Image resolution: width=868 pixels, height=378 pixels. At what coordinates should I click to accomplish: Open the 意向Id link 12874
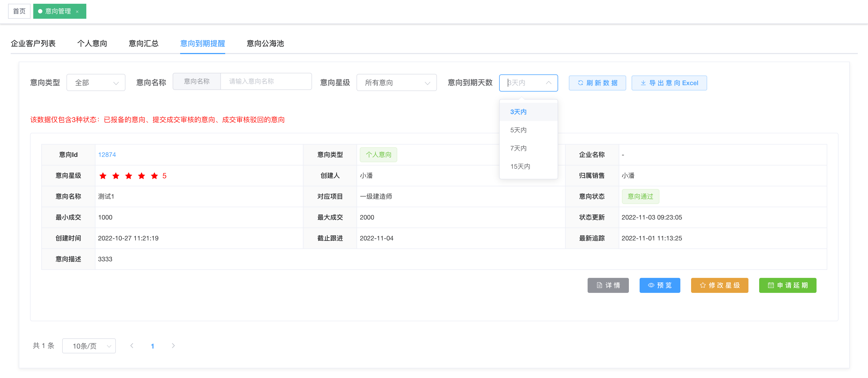[x=106, y=154]
